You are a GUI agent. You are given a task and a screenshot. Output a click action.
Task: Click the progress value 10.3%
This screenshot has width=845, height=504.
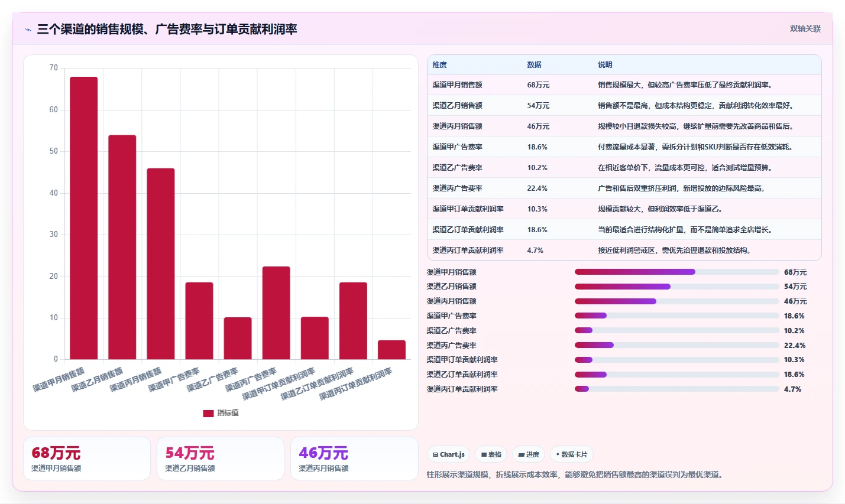click(794, 360)
